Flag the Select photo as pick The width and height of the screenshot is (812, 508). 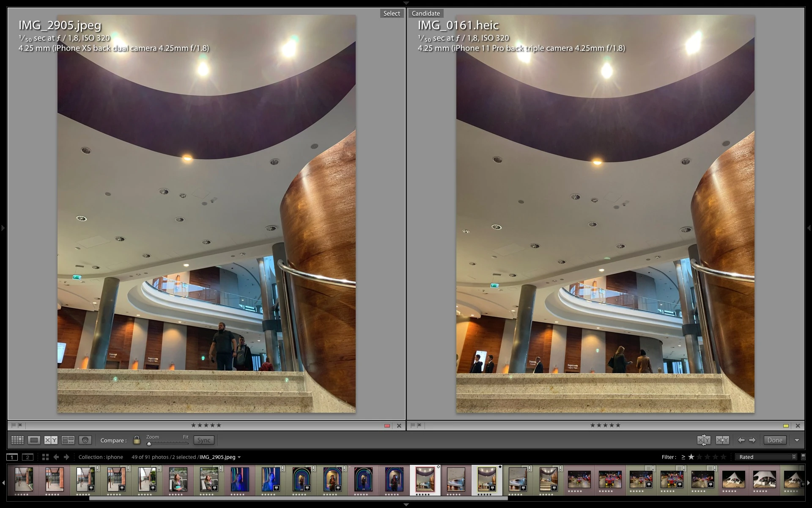(13, 425)
